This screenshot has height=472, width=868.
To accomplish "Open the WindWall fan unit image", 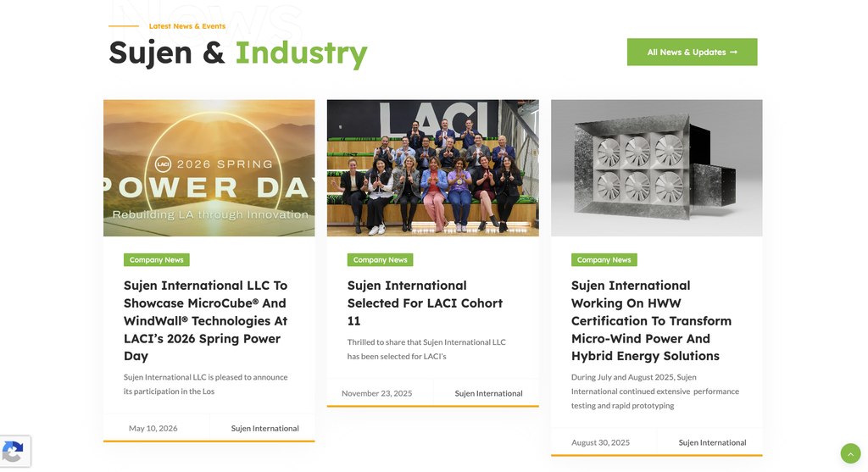I will [656, 168].
